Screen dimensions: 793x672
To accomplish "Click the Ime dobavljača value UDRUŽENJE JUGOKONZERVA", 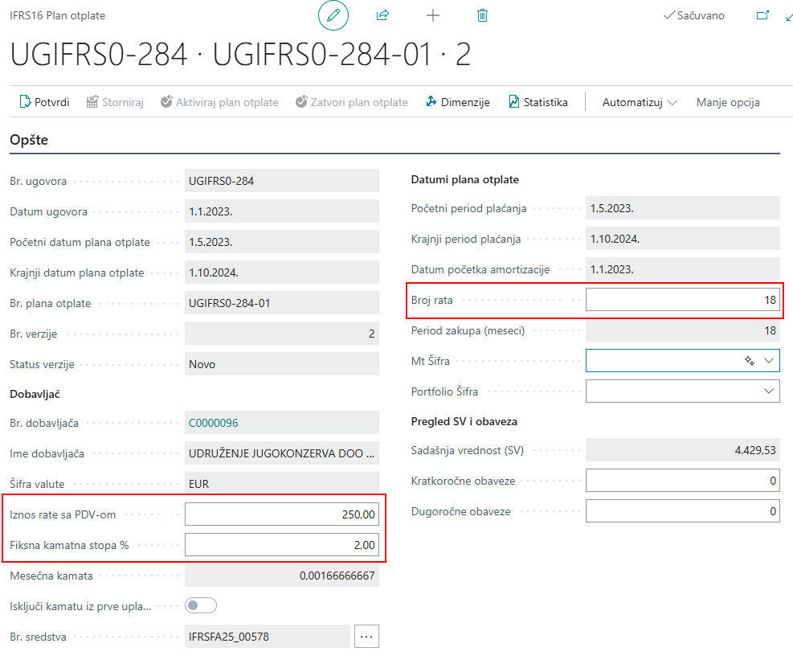I will point(282,453).
